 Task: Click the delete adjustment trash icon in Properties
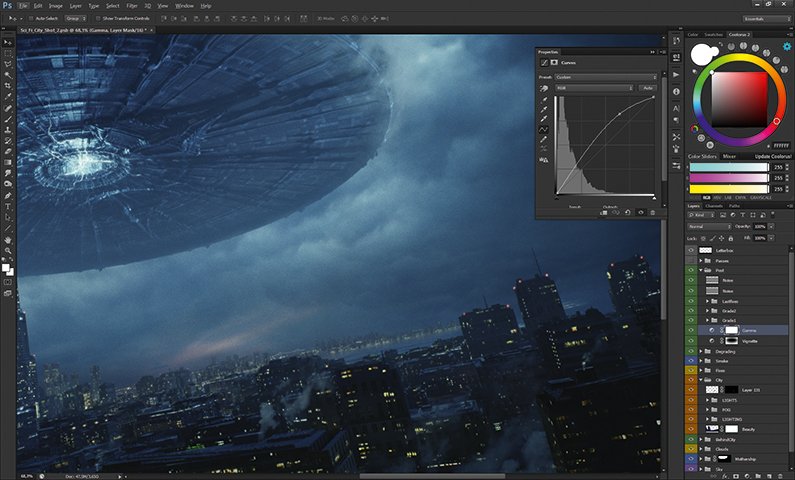tap(653, 213)
